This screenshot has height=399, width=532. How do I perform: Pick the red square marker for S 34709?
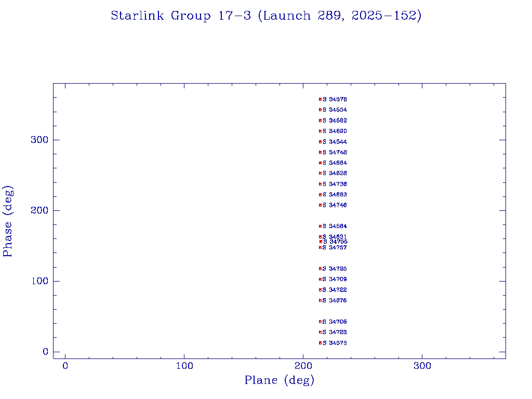click(x=321, y=280)
